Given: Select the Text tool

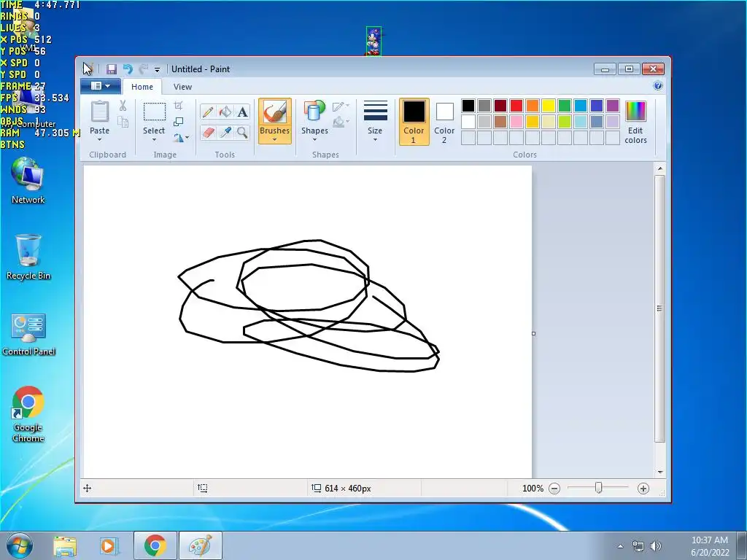Looking at the screenshot, I should coord(242,112).
